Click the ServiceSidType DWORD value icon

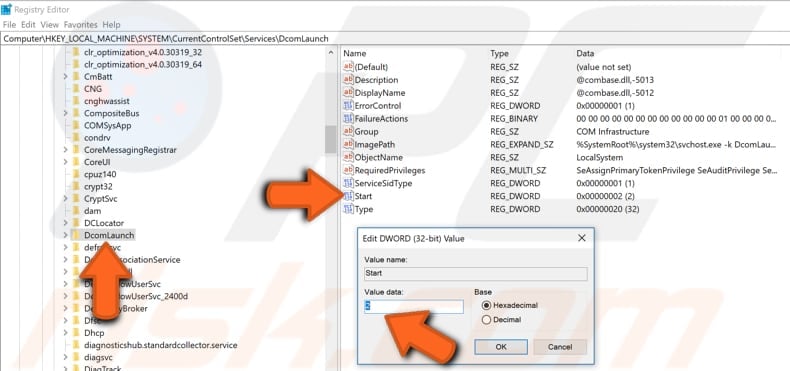[348, 183]
